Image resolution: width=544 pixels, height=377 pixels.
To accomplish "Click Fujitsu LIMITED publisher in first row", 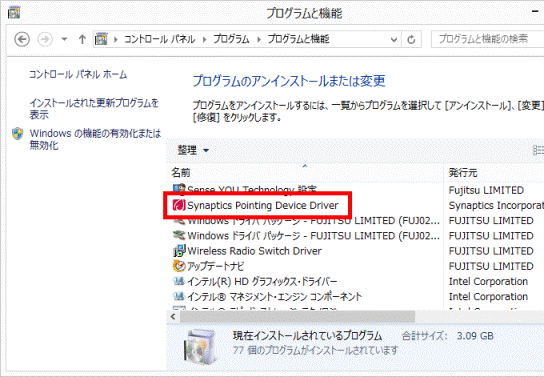I will pyautogui.click(x=486, y=190).
